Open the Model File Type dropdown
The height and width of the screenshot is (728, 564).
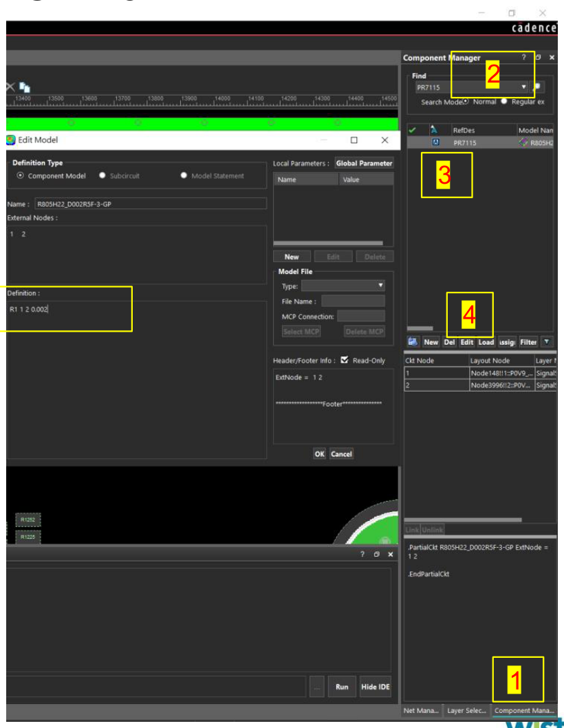pyautogui.click(x=380, y=285)
